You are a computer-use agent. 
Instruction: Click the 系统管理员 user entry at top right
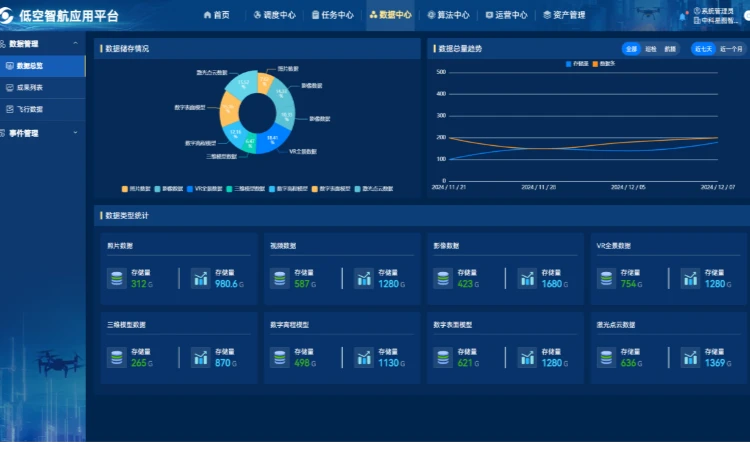click(717, 11)
